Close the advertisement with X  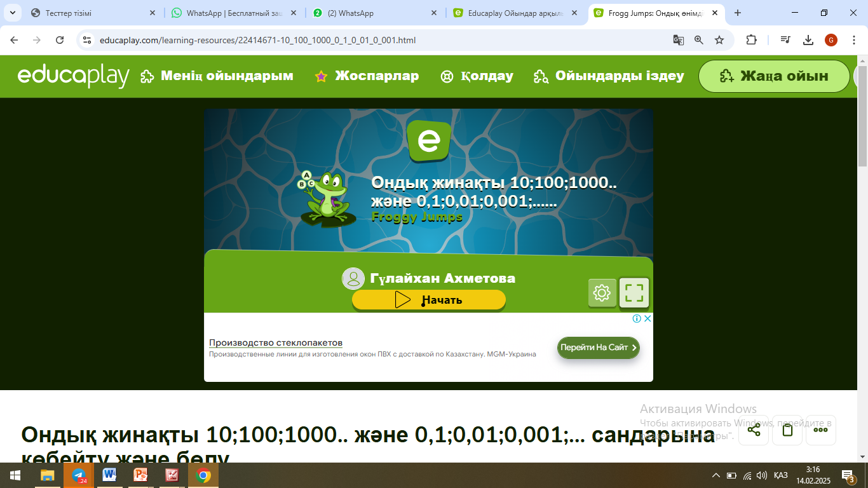[648, 318]
